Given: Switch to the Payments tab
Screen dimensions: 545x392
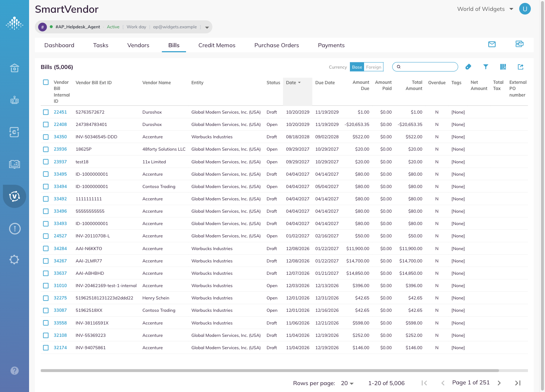Looking at the screenshot, I should click(331, 45).
